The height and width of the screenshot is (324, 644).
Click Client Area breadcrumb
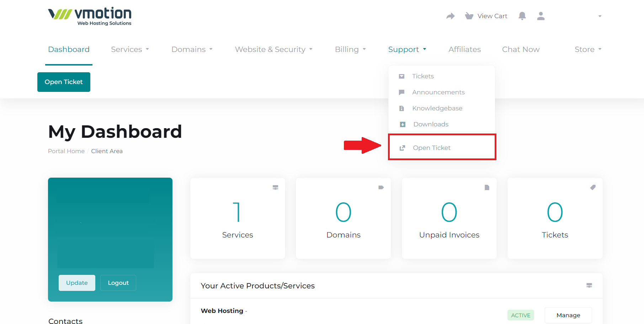tap(107, 151)
